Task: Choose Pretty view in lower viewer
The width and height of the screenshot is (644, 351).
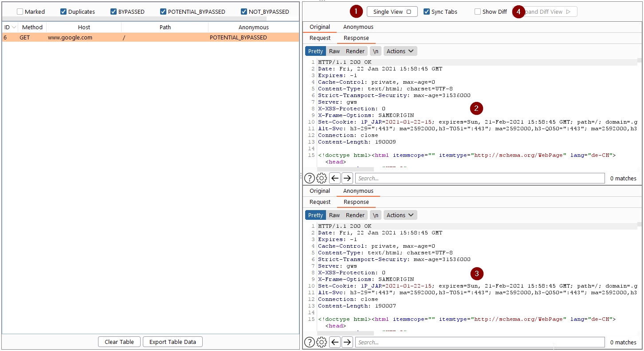Action: click(315, 215)
